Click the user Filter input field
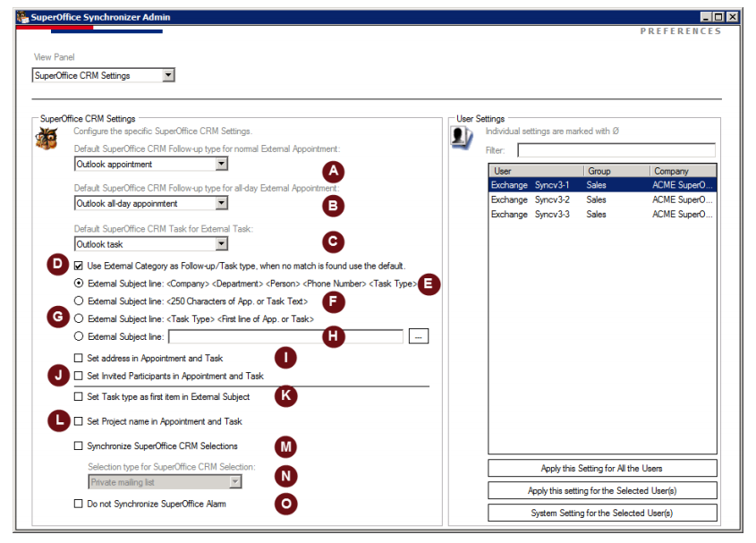756x543 pixels. click(616, 150)
